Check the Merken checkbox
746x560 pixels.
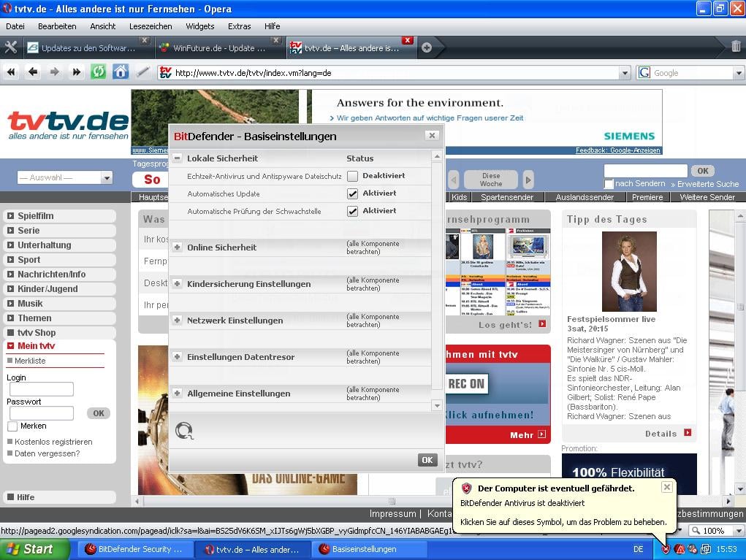click(x=13, y=426)
